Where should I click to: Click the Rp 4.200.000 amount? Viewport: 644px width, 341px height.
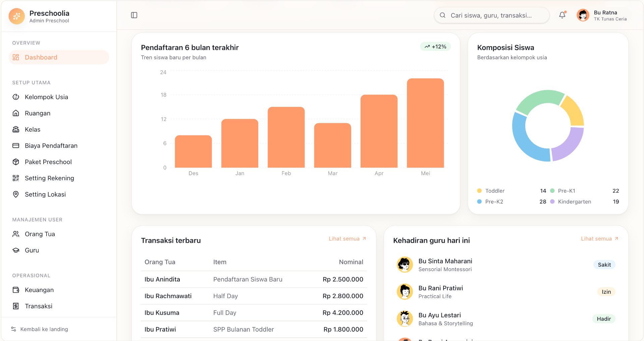(x=343, y=313)
